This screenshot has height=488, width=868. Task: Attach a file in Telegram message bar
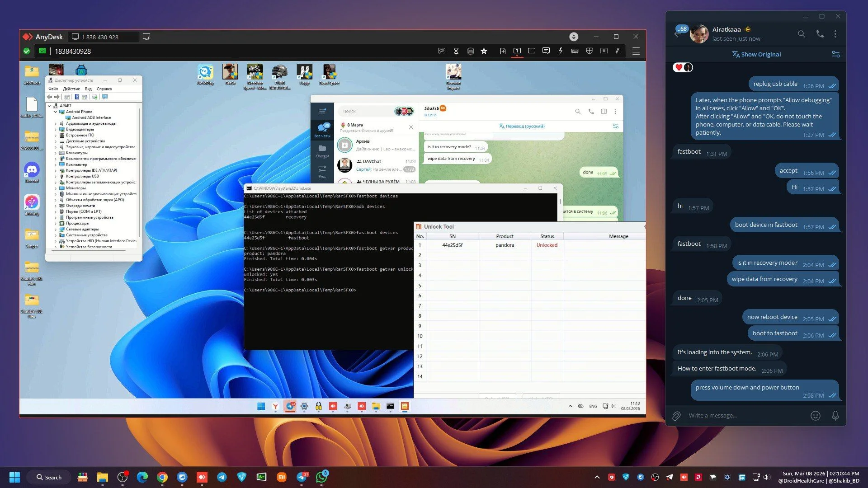pyautogui.click(x=676, y=416)
